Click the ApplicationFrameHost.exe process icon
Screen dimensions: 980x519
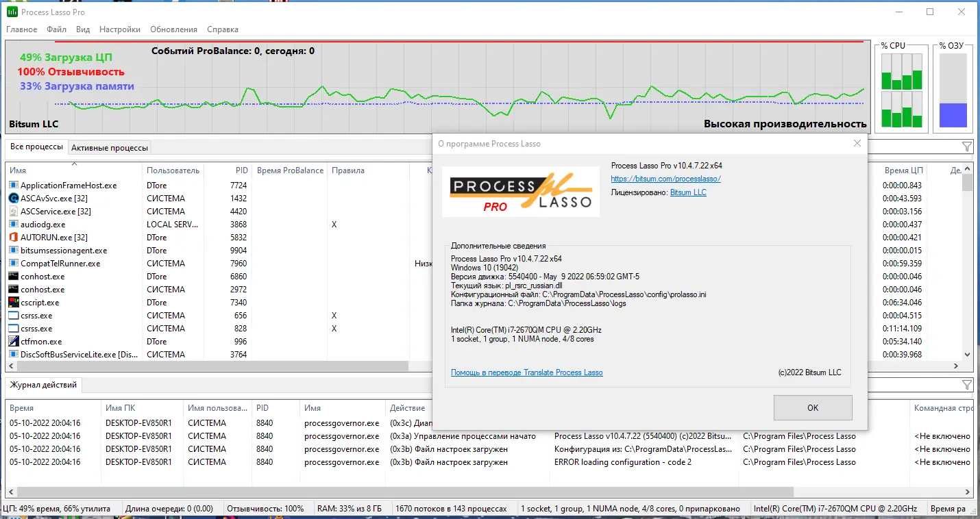[x=13, y=185]
